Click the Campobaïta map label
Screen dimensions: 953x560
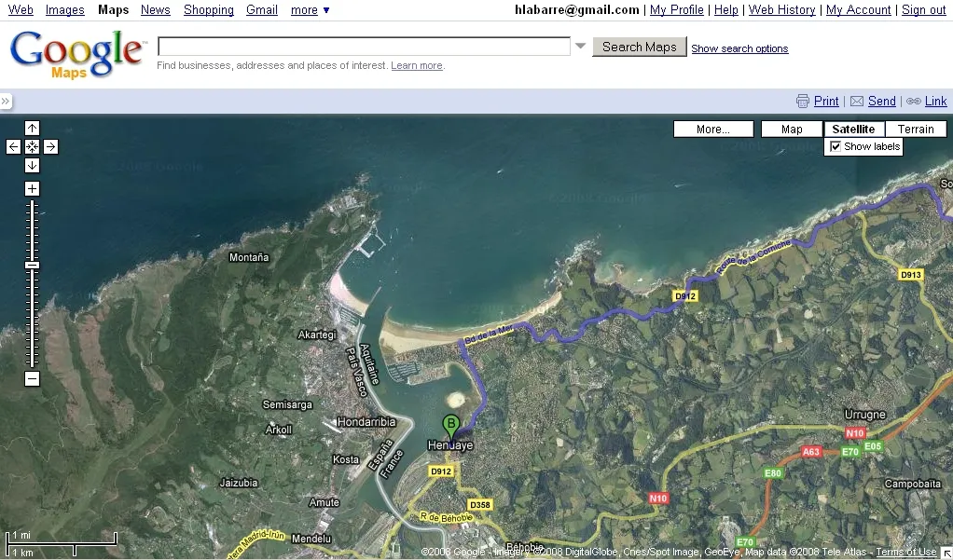[x=913, y=485]
